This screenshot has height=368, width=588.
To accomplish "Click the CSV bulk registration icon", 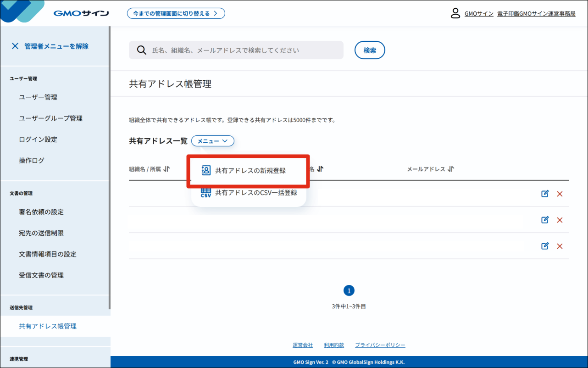I will 206,193.
